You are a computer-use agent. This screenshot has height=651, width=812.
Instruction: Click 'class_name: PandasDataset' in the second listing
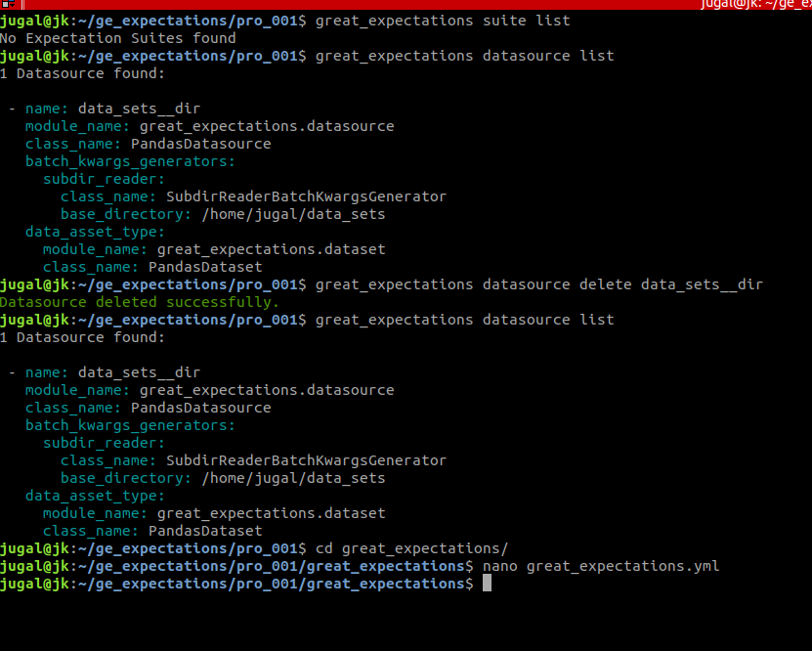click(x=152, y=532)
